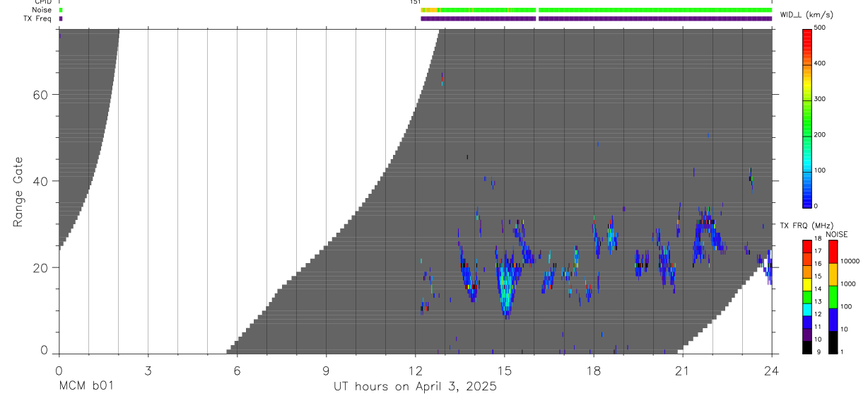
Task: Click the blue swatch in noise legend
Action: (x=833, y=320)
